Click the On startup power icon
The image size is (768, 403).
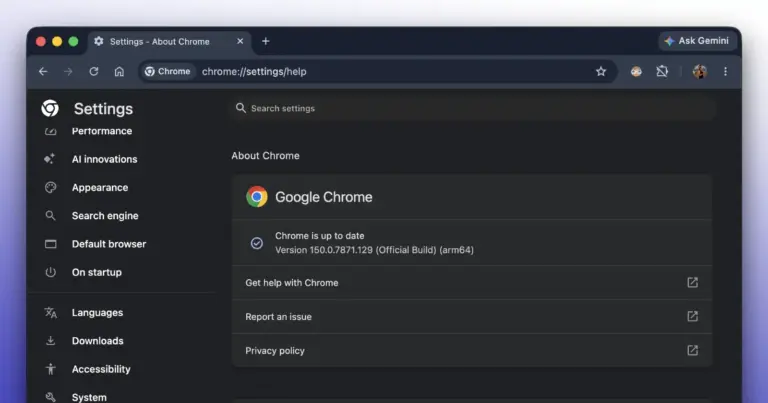[50, 272]
